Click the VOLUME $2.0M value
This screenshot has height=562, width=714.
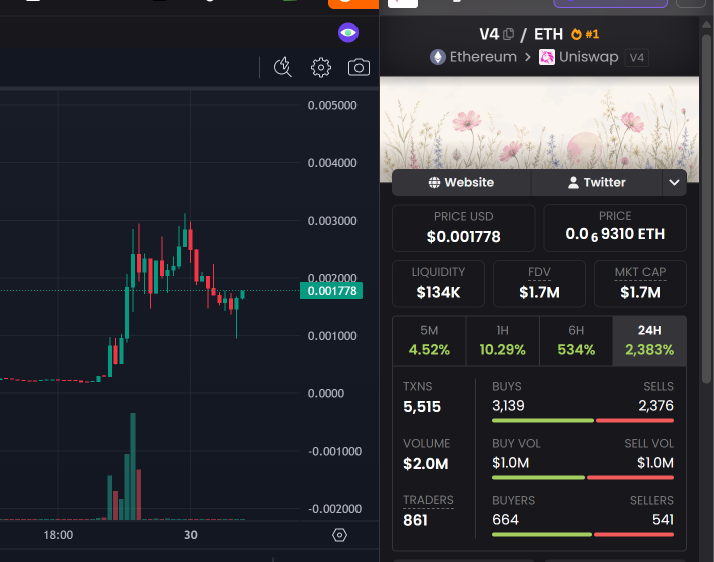426,464
